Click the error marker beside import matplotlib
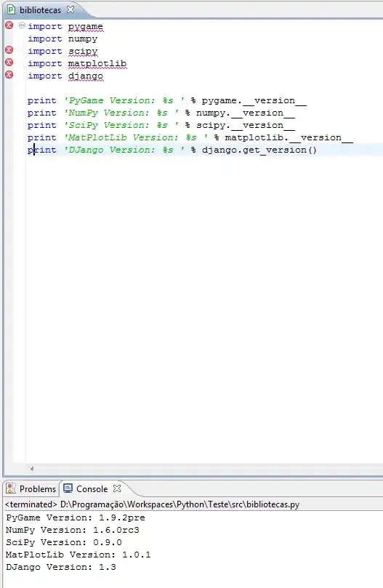Screen dimensions: 383x588 click(x=9, y=63)
